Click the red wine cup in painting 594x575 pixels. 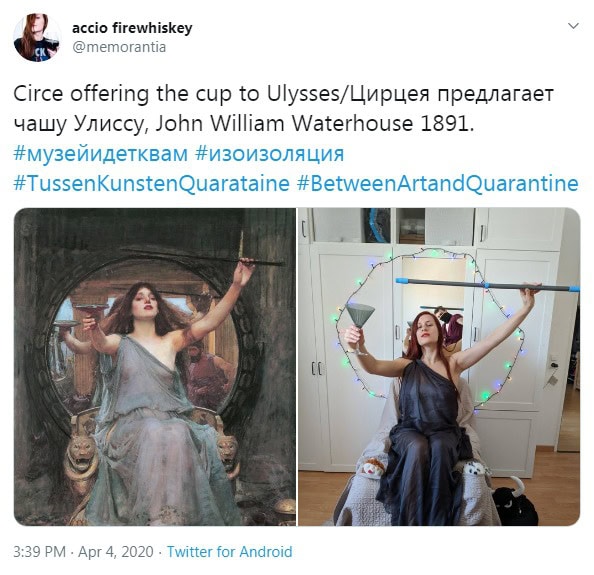tap(91, 309)
